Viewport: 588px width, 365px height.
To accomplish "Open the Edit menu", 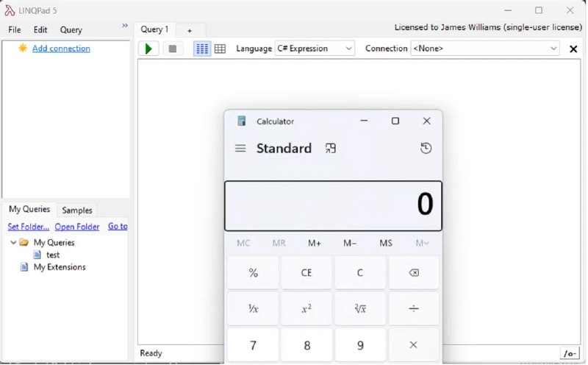I will point(40,29).
